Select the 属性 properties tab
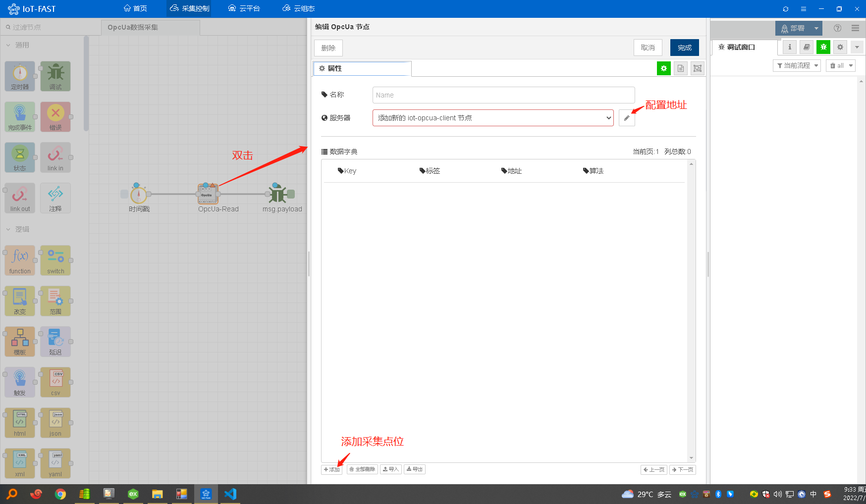 click(362, 68)
